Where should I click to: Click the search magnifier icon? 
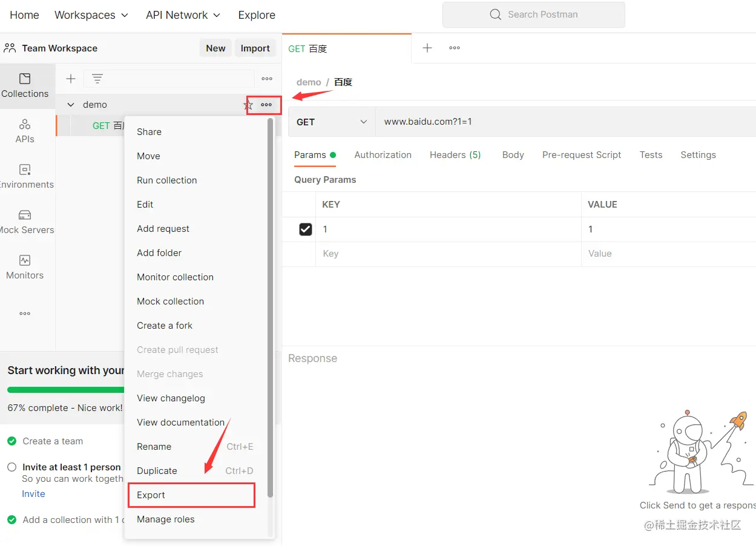pos(495,15)
